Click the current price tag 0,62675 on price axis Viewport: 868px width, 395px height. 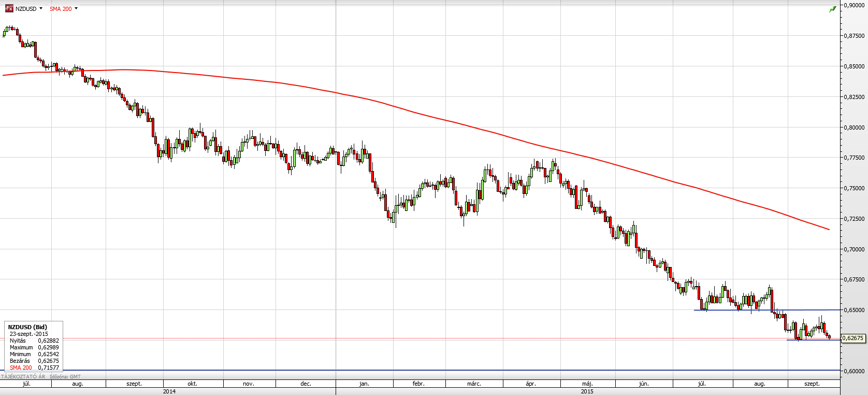[x=853, y=338]
